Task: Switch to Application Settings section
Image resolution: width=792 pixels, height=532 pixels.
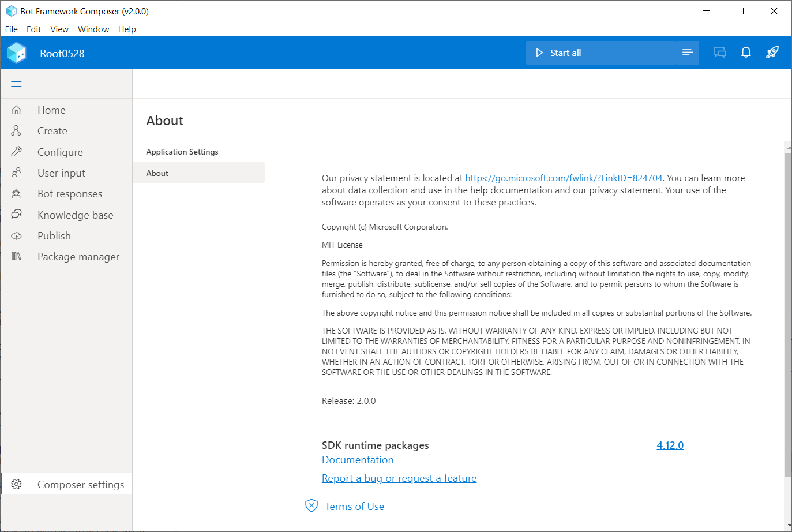Action: 199,152
